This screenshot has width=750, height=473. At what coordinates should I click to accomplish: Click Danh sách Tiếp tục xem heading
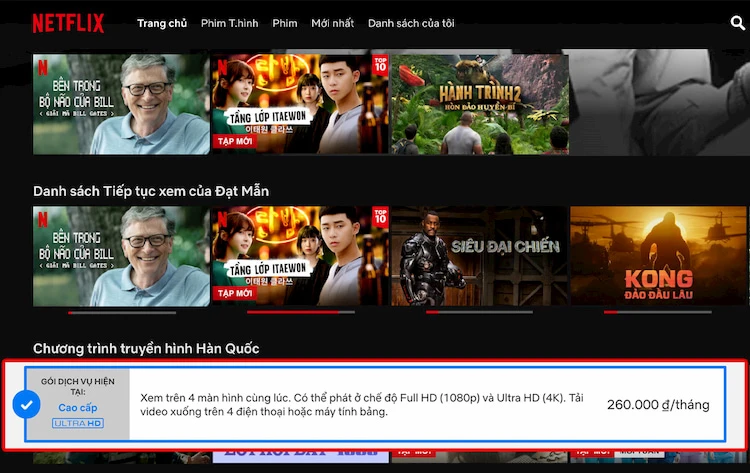151,191
